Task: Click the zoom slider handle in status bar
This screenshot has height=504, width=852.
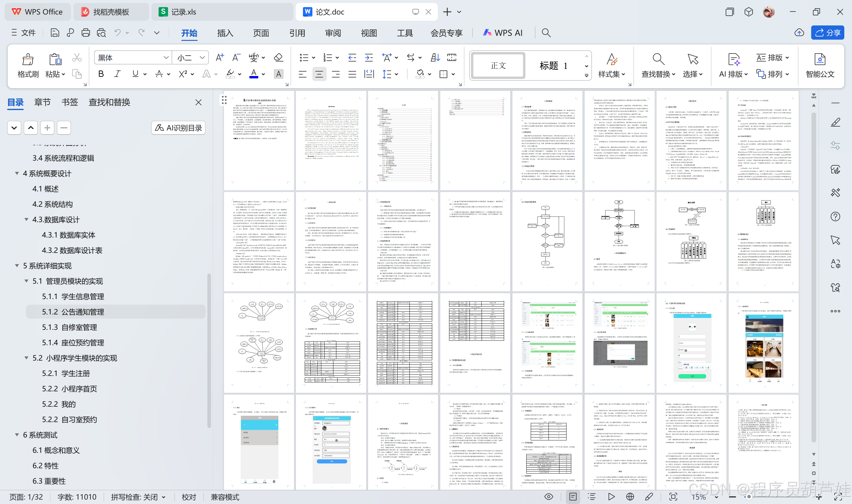Action: pyautogui.click(x=749, y=497)
